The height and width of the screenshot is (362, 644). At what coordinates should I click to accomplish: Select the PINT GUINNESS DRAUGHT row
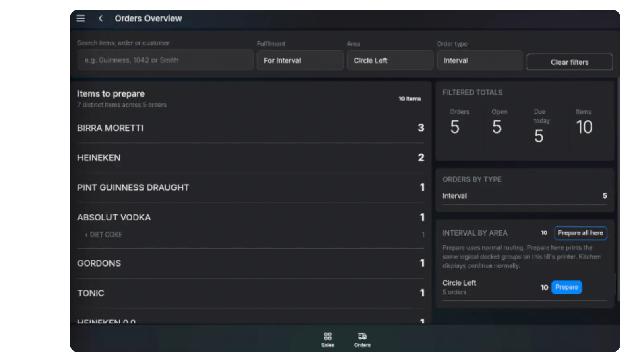251,187
